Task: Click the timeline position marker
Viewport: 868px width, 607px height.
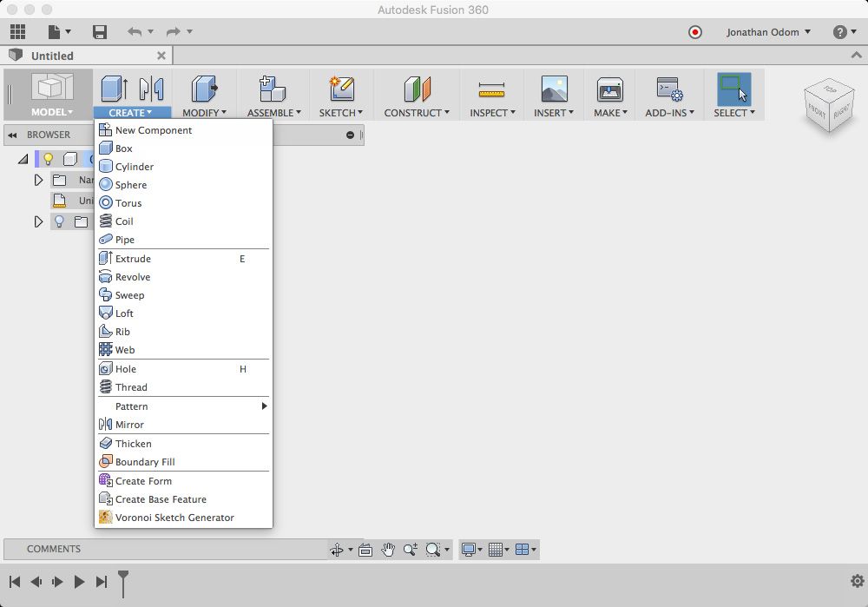Action: pos(123,584)
